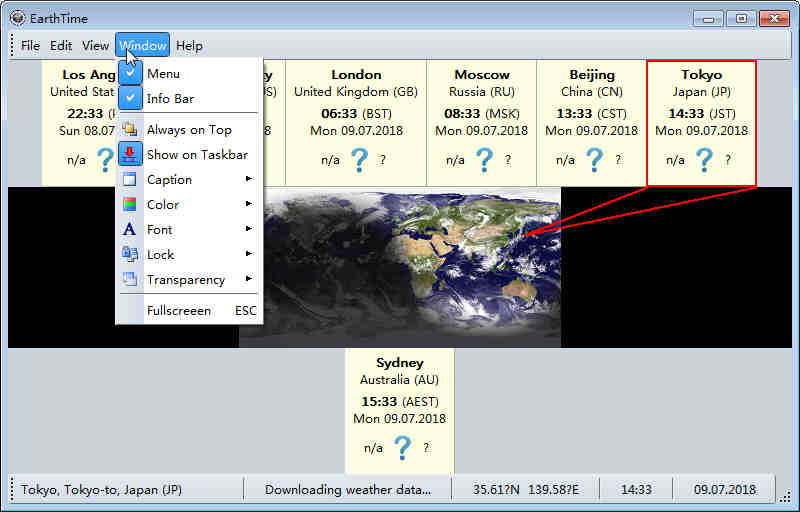800x512 pixels.
Task: Close the open Window menu
Action: (x=142, y=45)
